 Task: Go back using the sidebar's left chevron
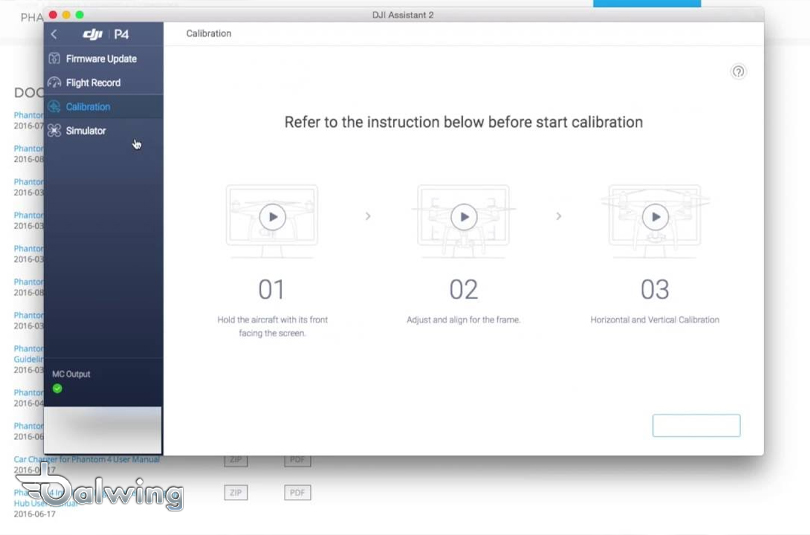(54, 34)
